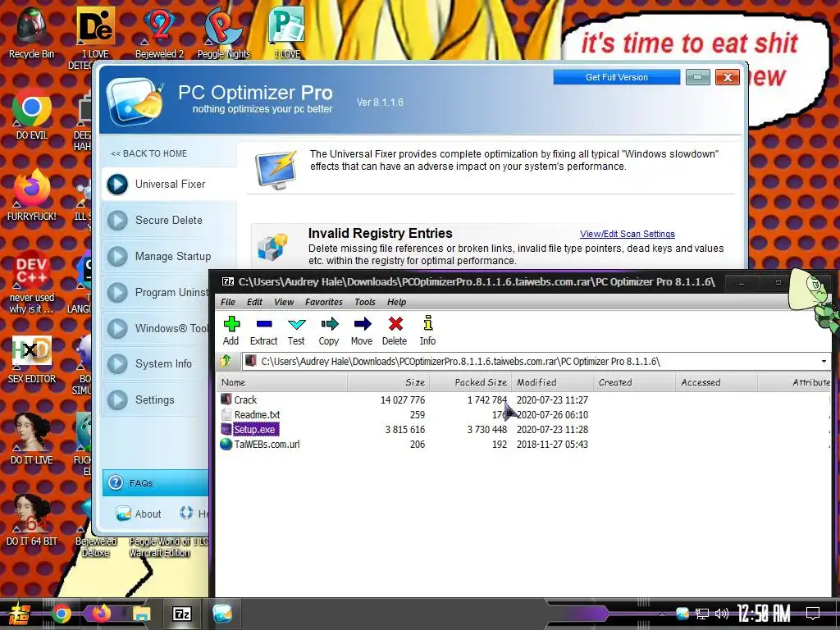The width and height of the screenshot is (840, 630).
Task: Select Settings in PC Optimizer sidebar
Action: 157,399
